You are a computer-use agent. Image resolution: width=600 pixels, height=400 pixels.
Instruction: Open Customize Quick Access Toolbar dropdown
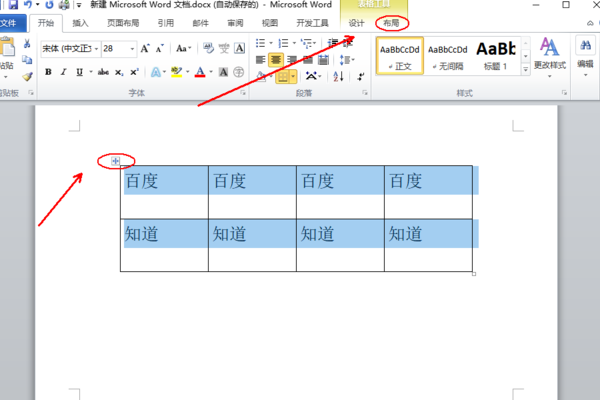point(78,5)
